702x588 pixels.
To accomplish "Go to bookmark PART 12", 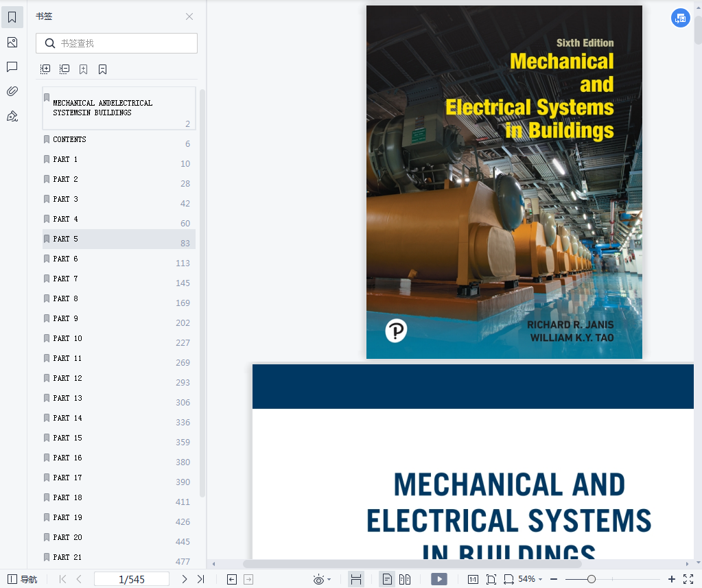I will click(119, 379).
